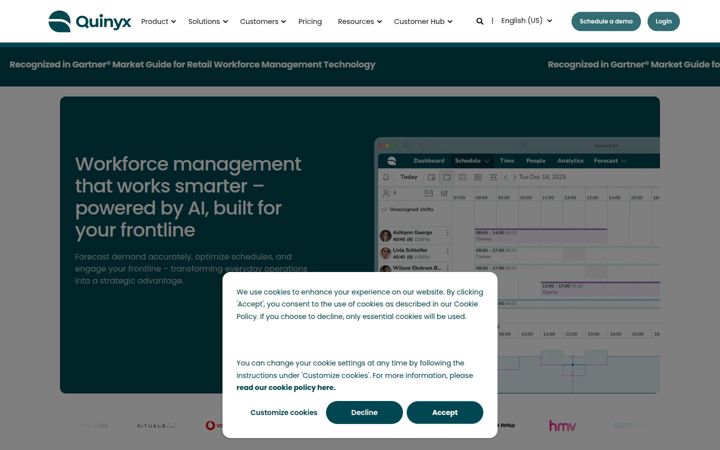Open the Forecast dropdown in app preview
720x450 pixels.
(610, 161)
